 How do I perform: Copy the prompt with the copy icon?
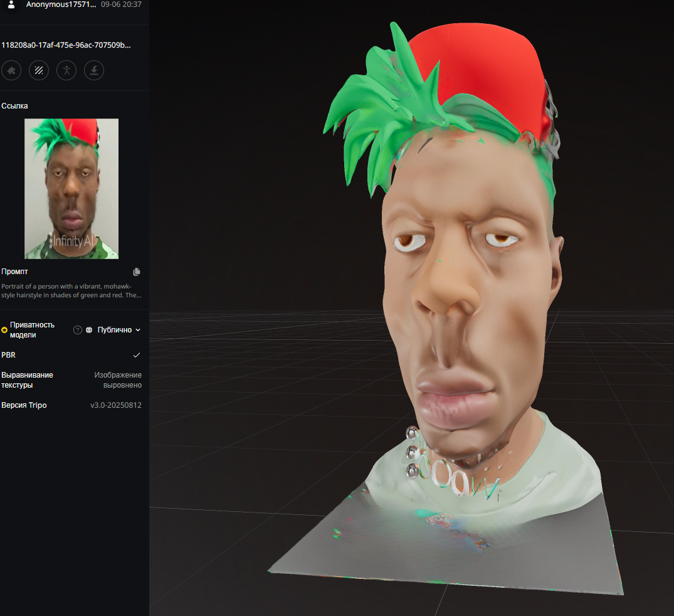click(x=137, y=272)
